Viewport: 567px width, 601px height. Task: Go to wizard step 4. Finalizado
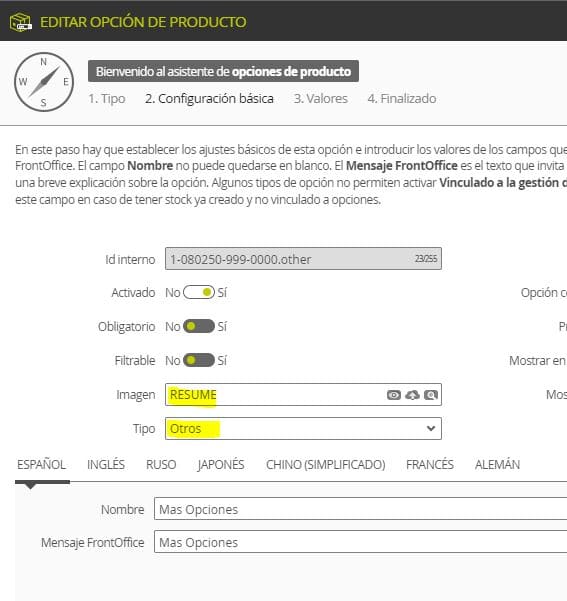click(402, 99)
